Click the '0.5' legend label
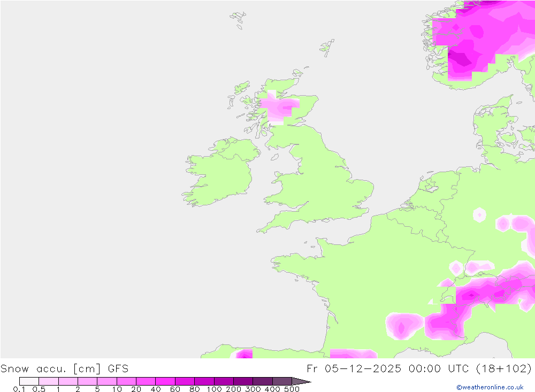This screenshot has height=392, width=535. tap(39, 389)
